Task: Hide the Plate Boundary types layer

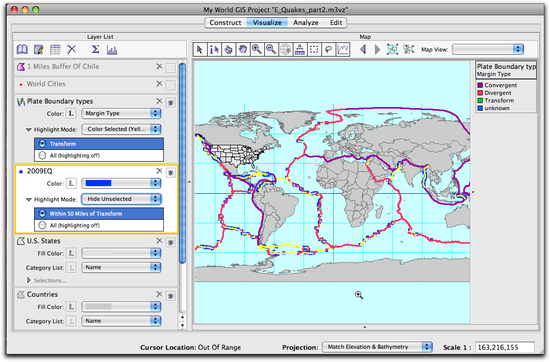Action: (170, 102)
